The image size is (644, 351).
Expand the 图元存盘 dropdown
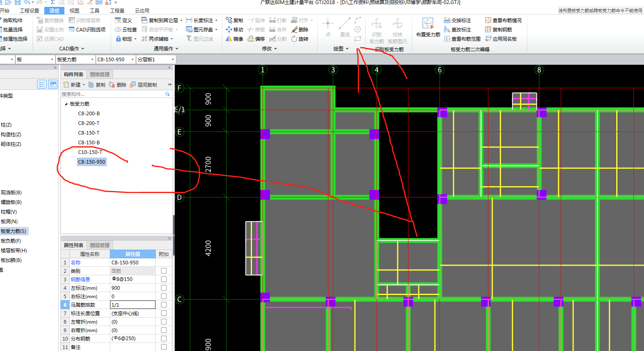point(216,29)
